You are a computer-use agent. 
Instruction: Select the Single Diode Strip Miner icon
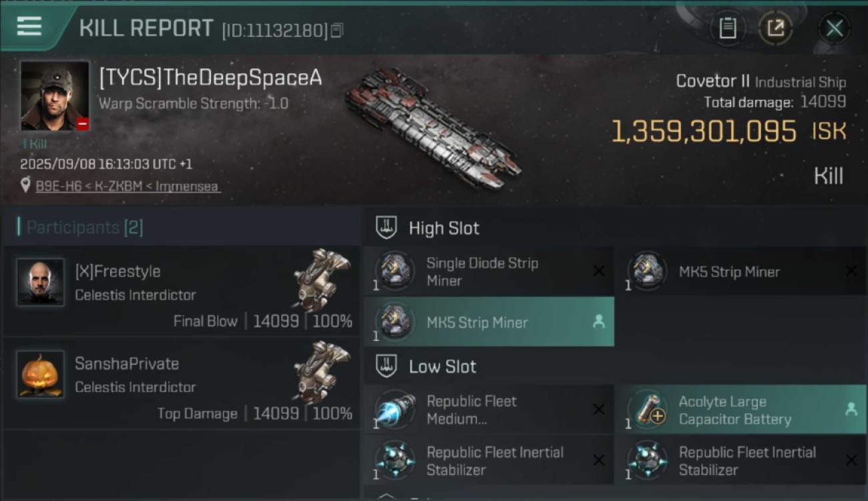(x=394, y=271)
